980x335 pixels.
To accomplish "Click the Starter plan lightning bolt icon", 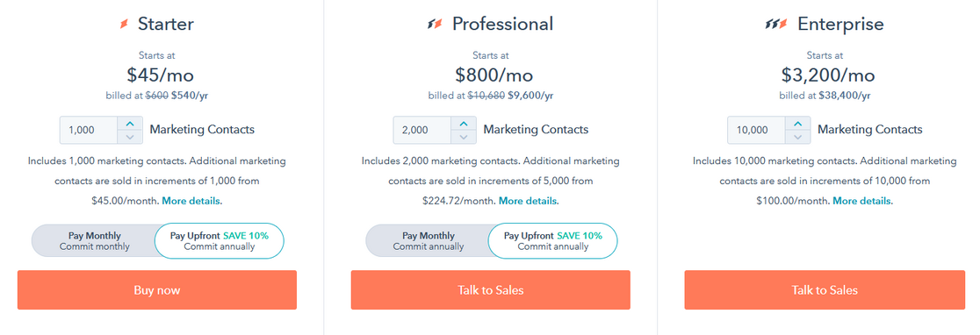I will tap(124, 25).
